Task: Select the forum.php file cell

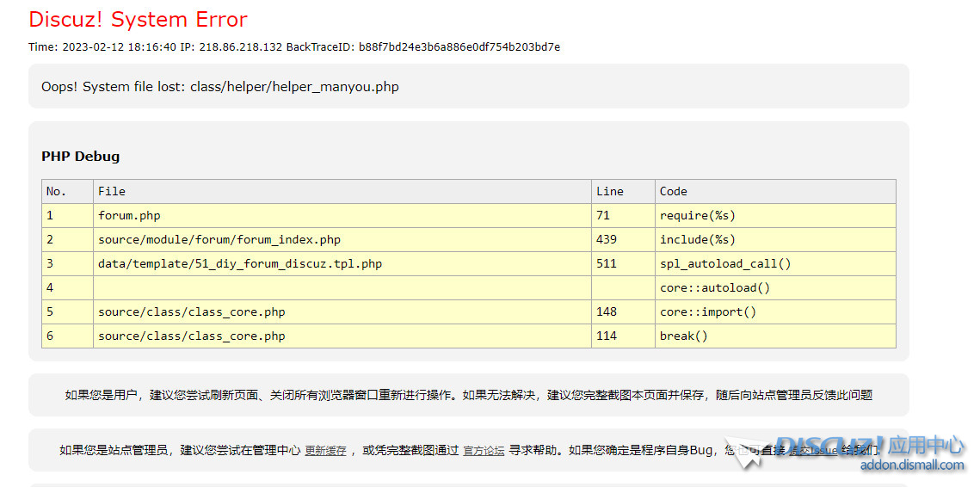Action: [x=342, y=216]
